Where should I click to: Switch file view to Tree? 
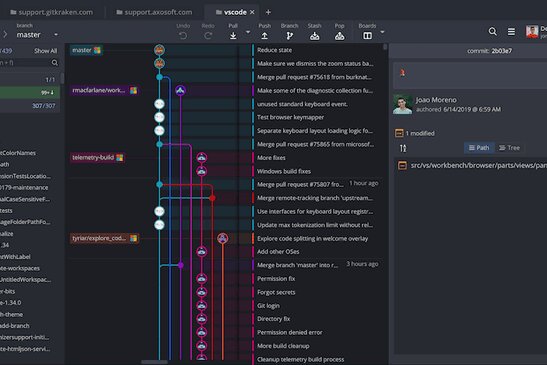(510, 148)
